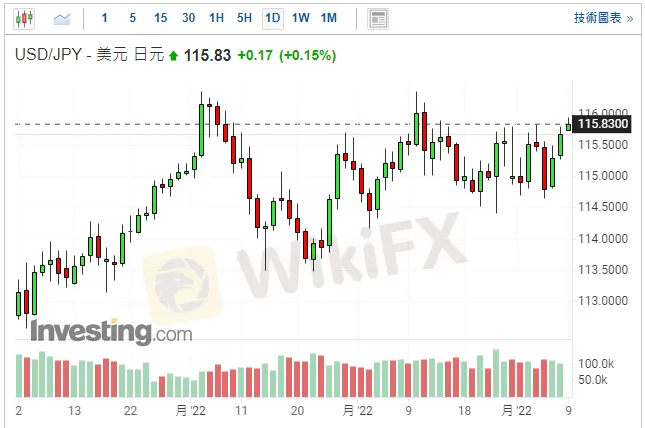Click the 115.8300 current price label

pos(603,123)
